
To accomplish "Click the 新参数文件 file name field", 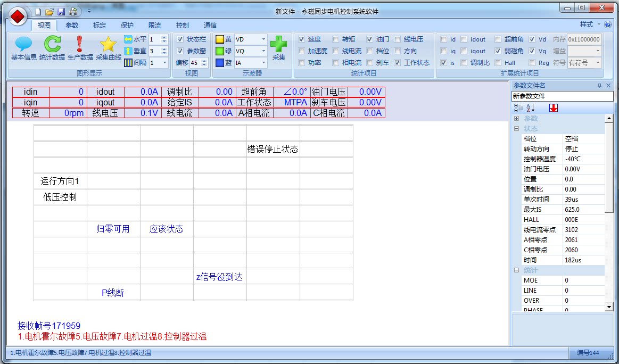I will [563, 96].
